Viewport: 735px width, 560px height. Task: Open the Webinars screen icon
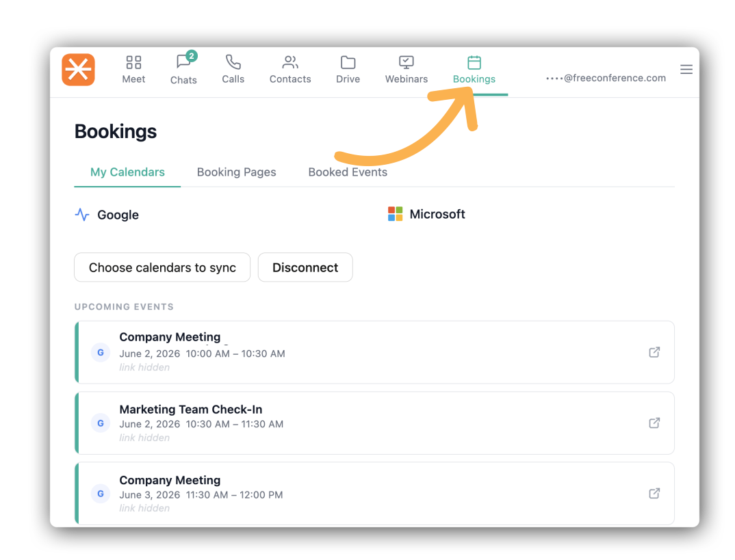tap(407, 62)
